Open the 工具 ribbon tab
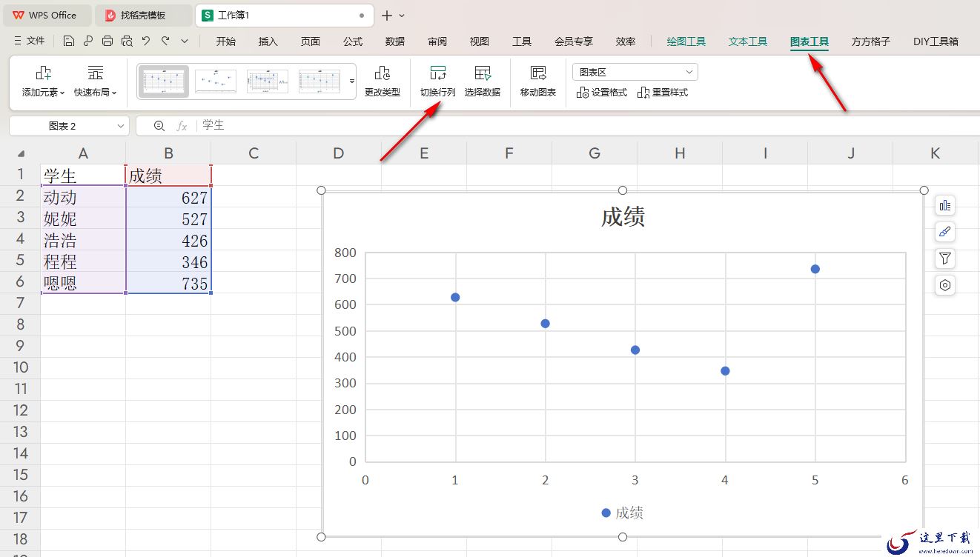Viewport: 980px width, 557px height. click(x=522, y=41)
